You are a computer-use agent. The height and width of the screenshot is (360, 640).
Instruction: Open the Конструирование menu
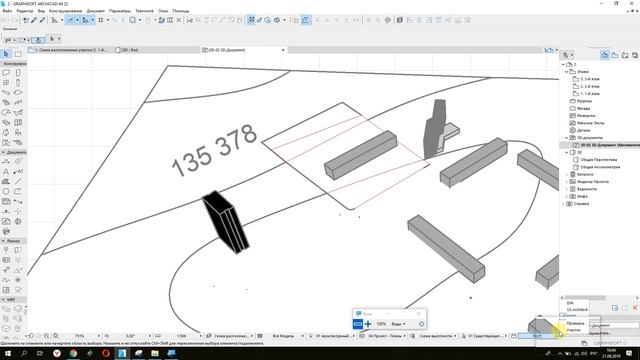click(65, 11)
